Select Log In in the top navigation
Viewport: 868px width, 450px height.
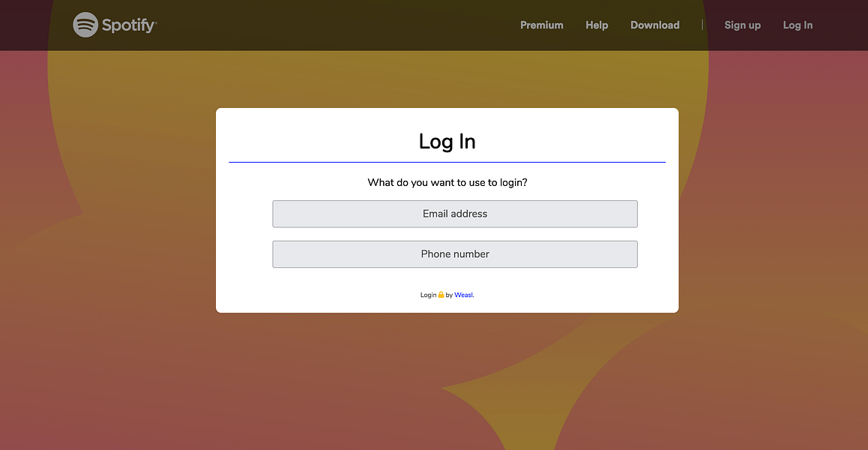[x=798, y=25]
